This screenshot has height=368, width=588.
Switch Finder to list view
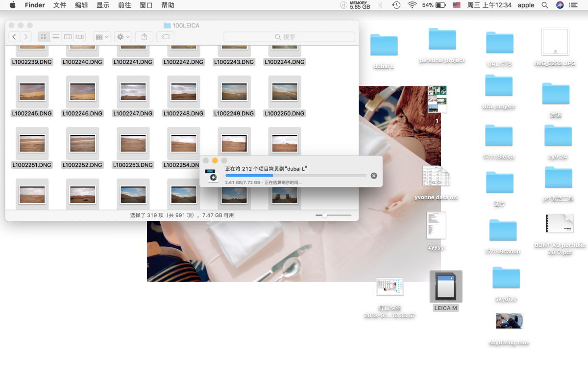(56, 37)
